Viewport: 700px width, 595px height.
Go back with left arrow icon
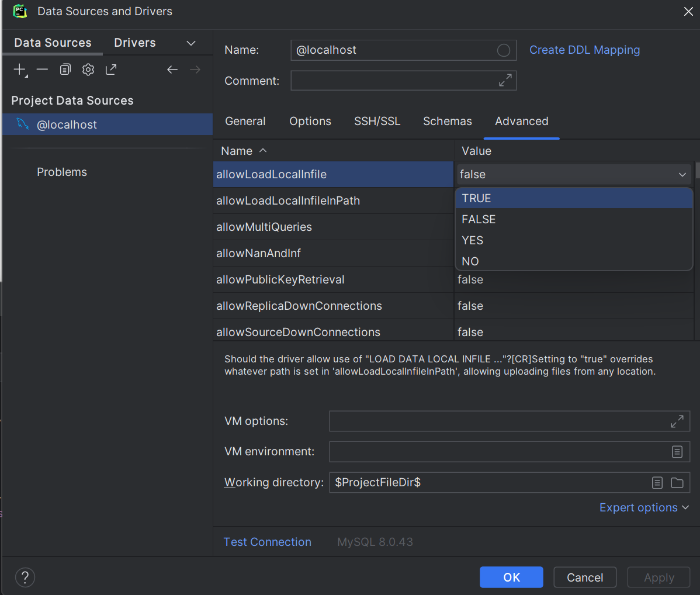tap(172, 70)
